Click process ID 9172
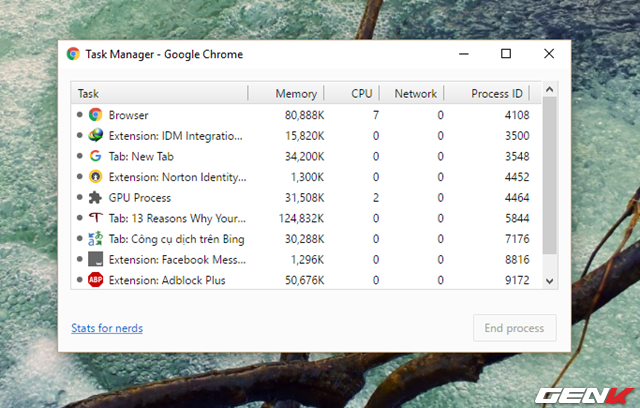Image resolution: width=640 pixels, height=408 pixels. click(x=517, y=280)
